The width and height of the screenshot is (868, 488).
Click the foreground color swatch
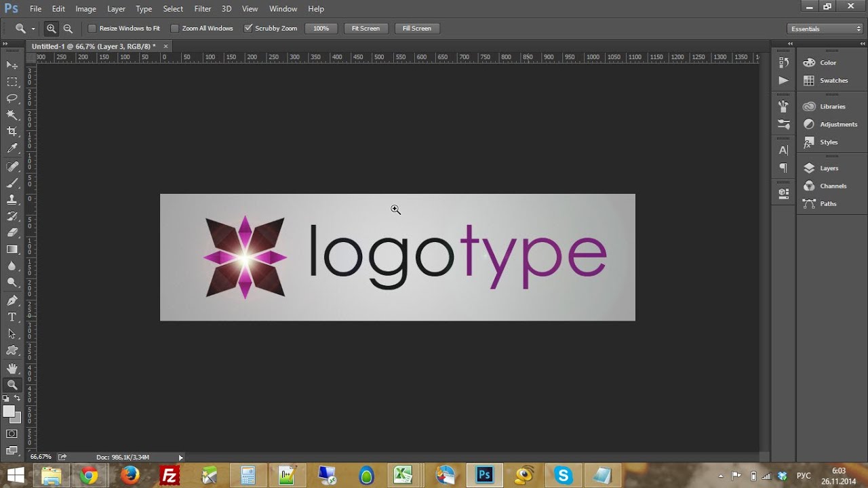click(x=9, y=411)
